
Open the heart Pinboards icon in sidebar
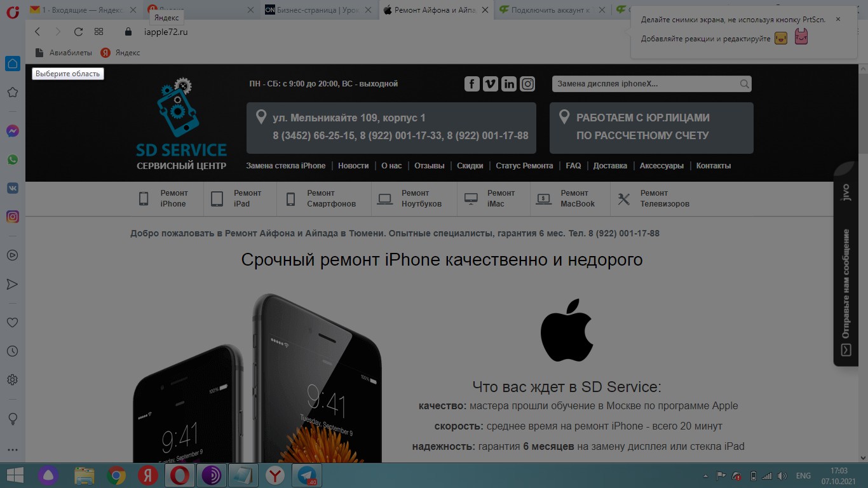[x=12, y=323]
